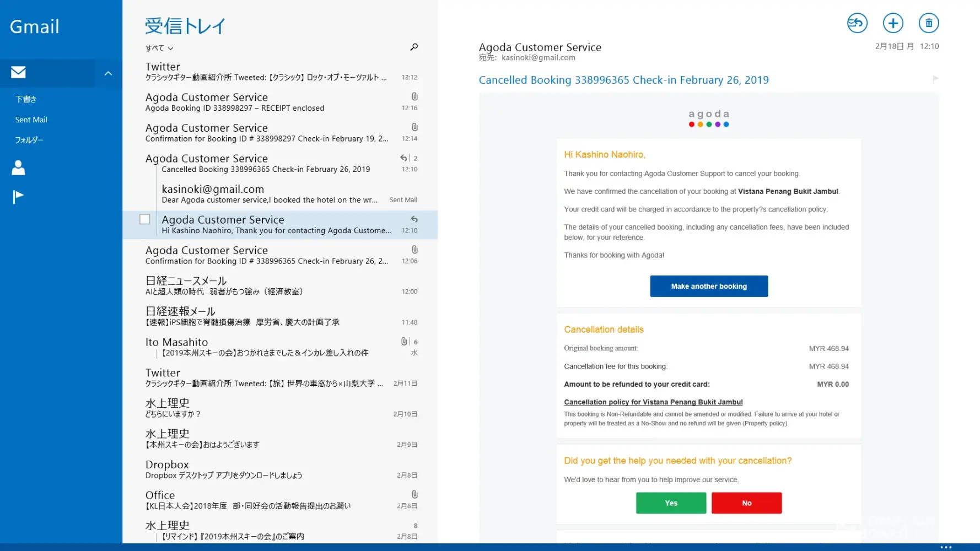Click the reply icon in message header
Screen dimensions: 980x551
(857, 23)
